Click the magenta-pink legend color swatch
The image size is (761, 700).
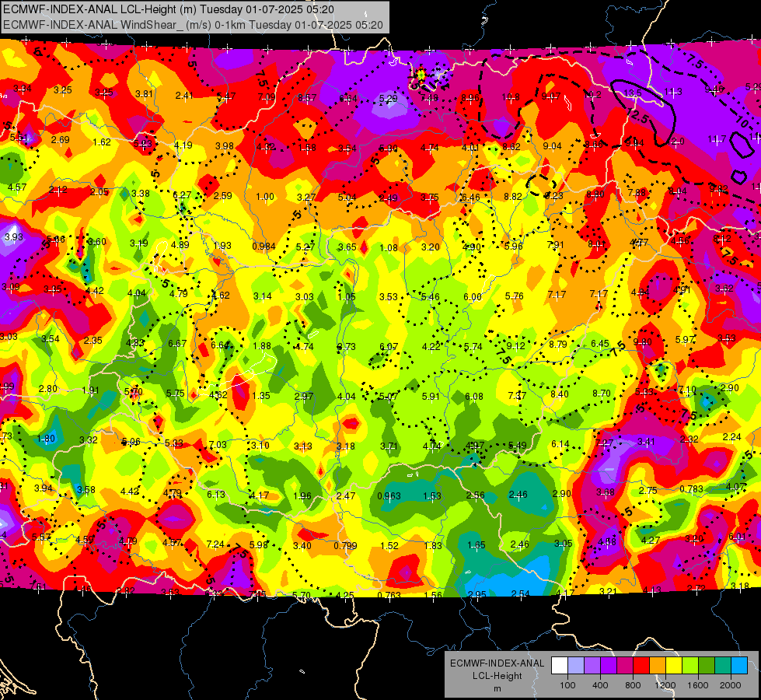pyautogui.click(x=625, y=665)
